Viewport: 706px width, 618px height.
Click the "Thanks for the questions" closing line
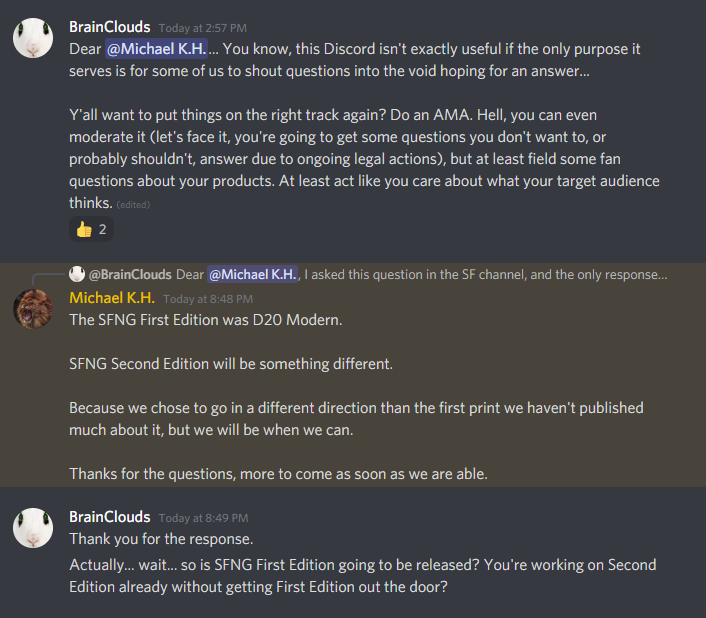[278, 474]
